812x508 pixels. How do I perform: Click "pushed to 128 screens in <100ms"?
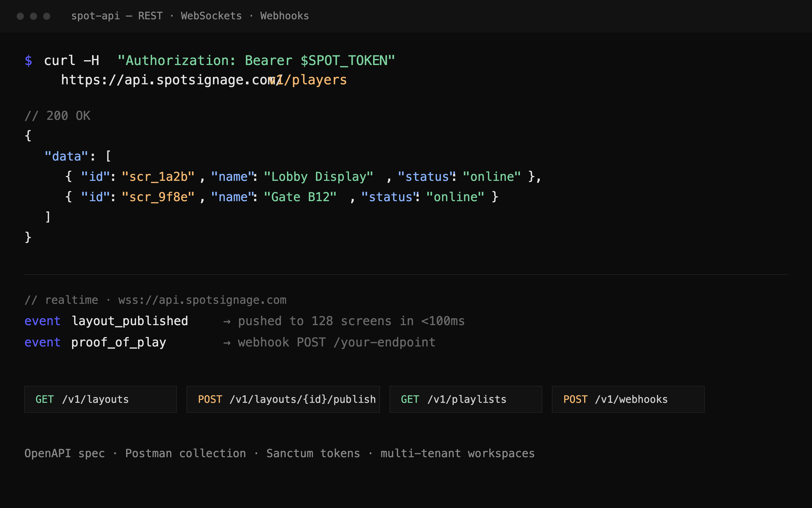[x=351, y=321]
